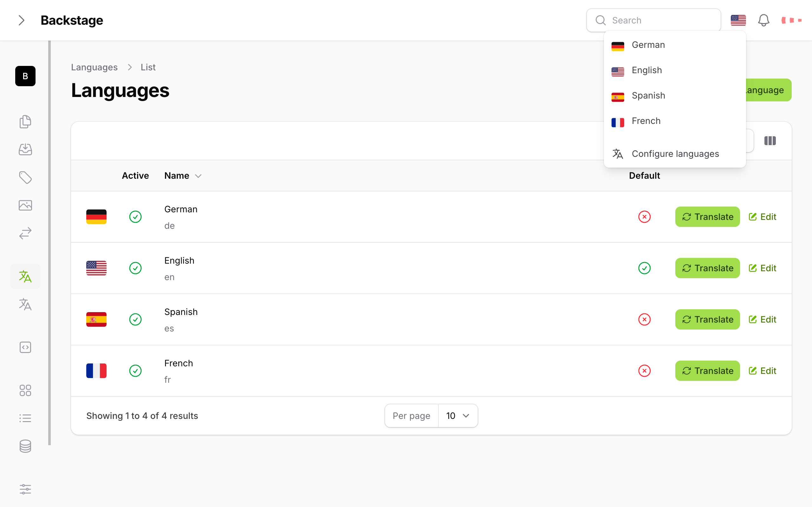
Task: Click the sidebar grid blocks icon
Action: click(x=25, y=390)
